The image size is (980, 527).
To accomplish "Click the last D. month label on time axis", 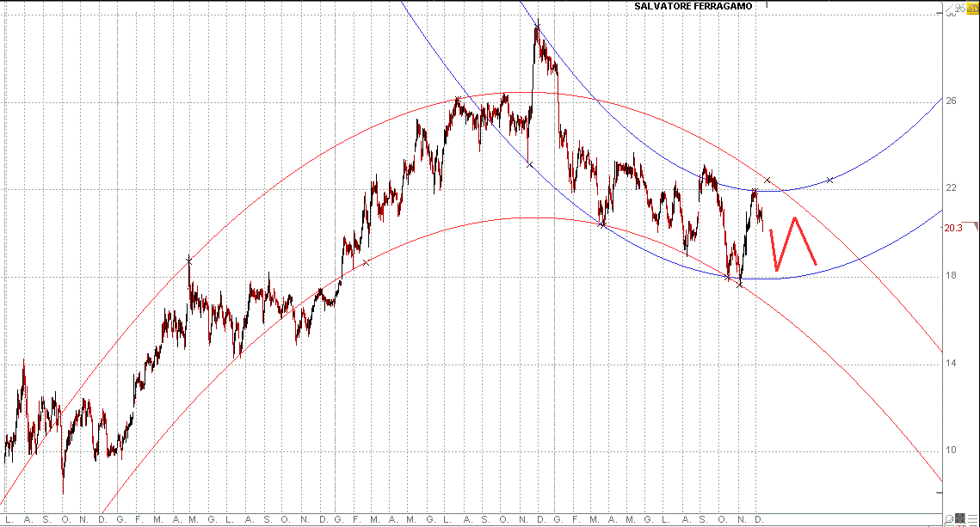I will (x=757, y=519).
